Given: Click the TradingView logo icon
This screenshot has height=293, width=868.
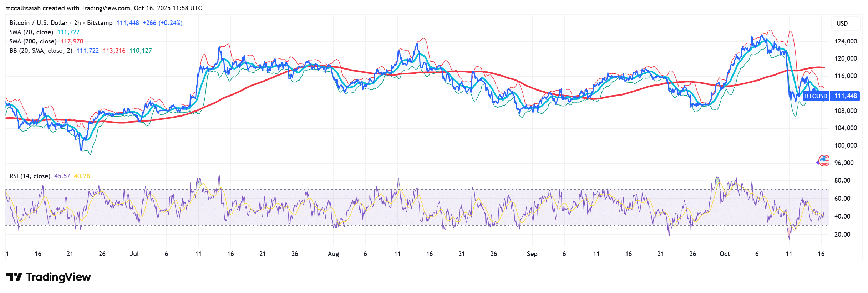Looking at the screenshot, I should [14, 277].
